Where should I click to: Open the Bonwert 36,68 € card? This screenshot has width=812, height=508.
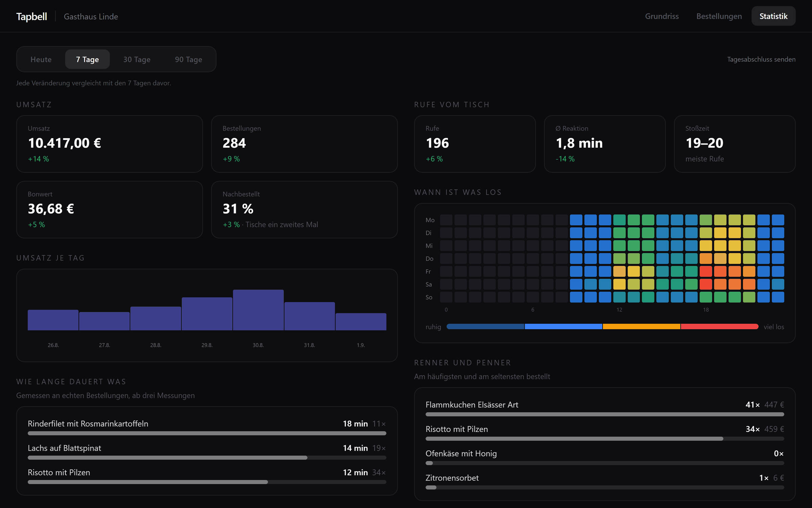click(110, 210)
